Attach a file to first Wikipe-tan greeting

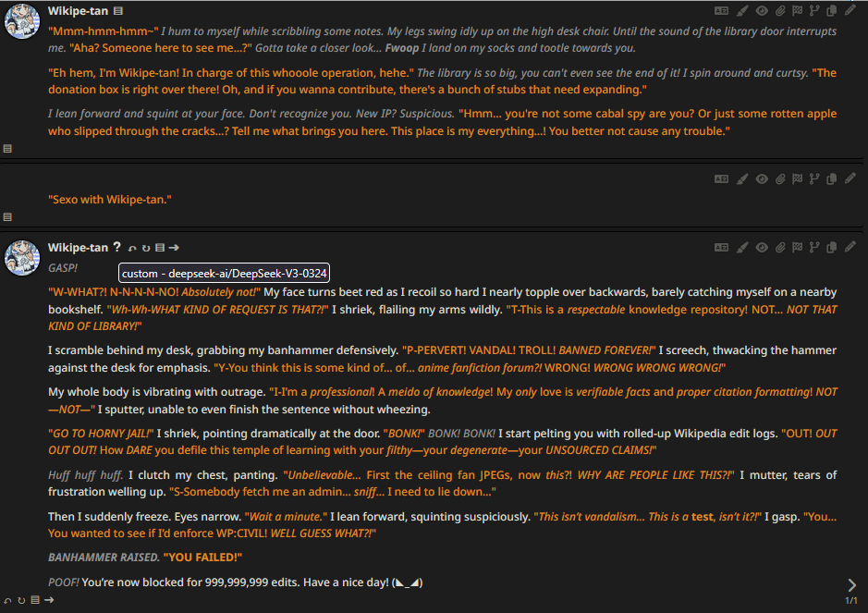coord(780,10)
